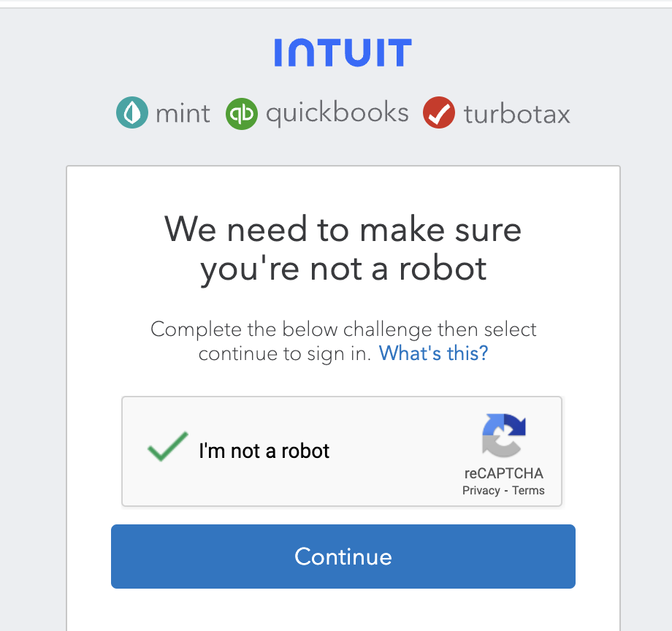Open the "What's this?" link

tap(433, 353)
